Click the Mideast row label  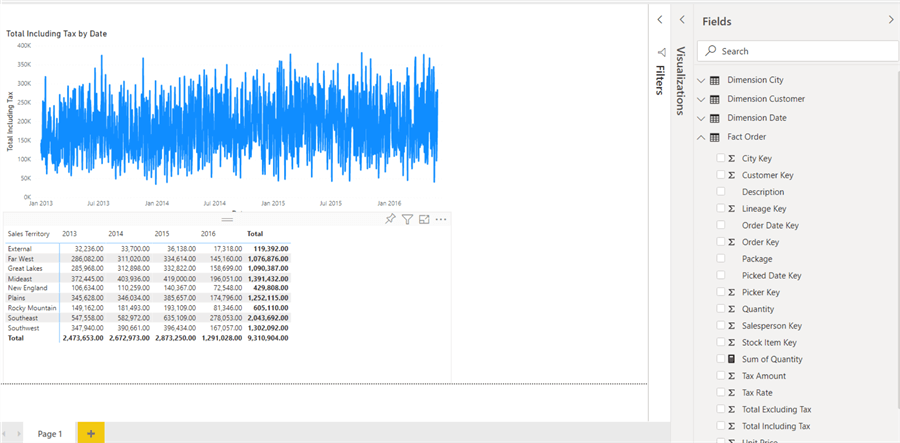click(x=18, y=278)
